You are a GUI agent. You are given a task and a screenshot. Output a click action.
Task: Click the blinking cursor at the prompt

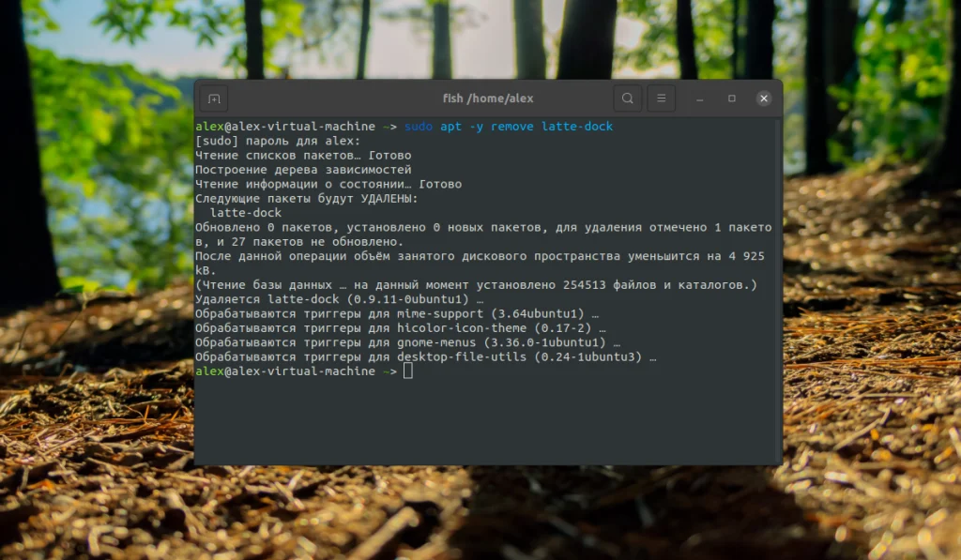(x=406, y=371)
